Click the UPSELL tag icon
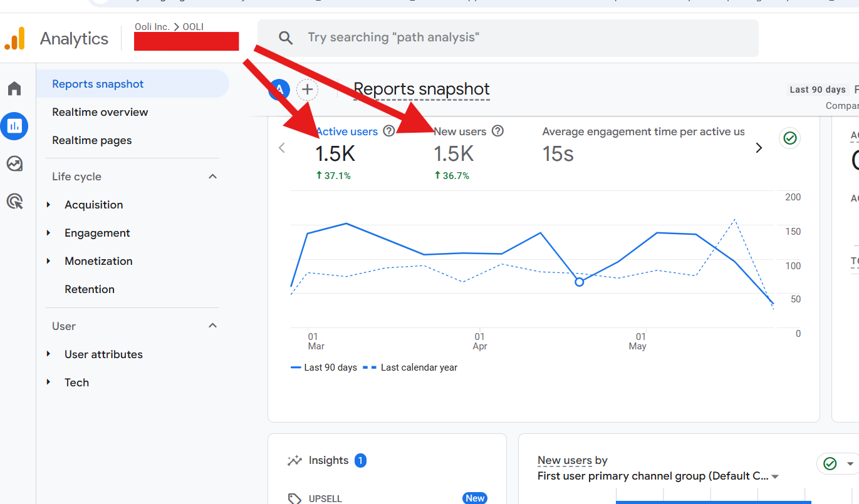The height and width of the screenshot is (504, 859). point(294,498)
